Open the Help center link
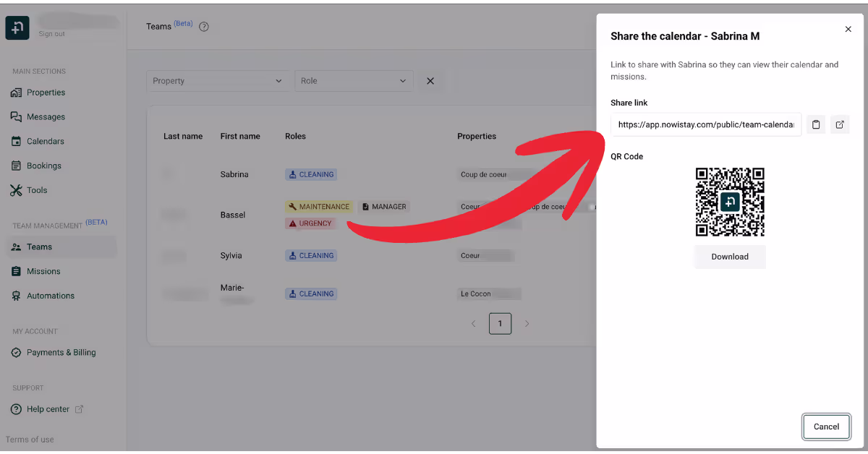The image size is (868, 454). [48, 409]
